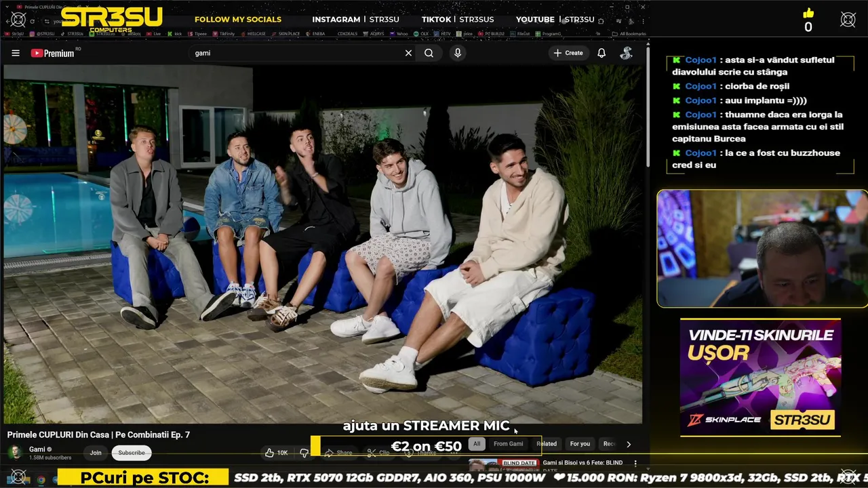Open the account avatar menu
The image size is (868, 488).
(x=627, y=53)
